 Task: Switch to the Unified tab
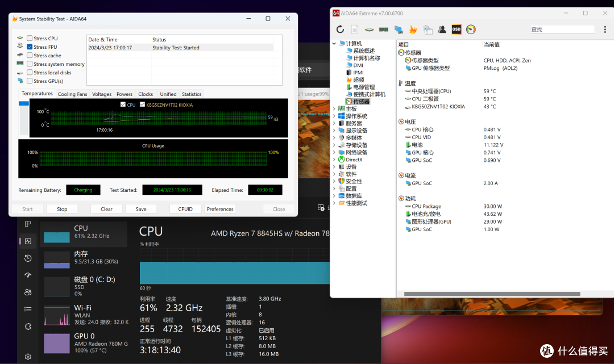tap(168, 94)
